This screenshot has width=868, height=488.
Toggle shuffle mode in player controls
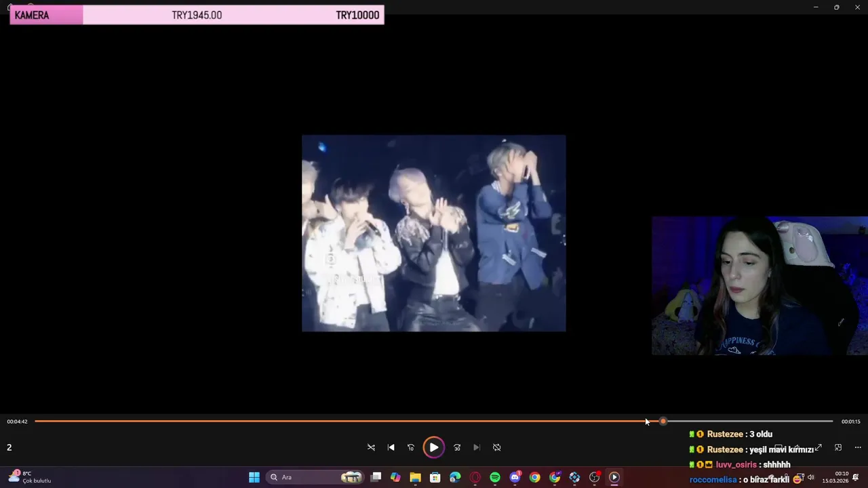pos(371,447)
